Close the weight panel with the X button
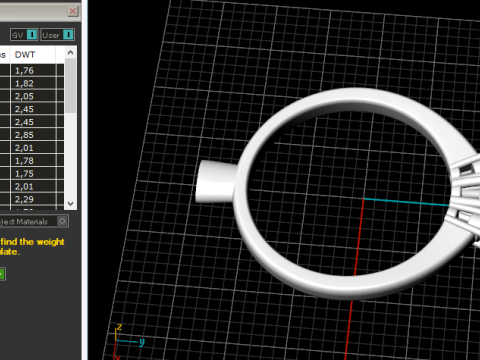Image resolution: width=480 pixels, height=360 pixels. 73,11
